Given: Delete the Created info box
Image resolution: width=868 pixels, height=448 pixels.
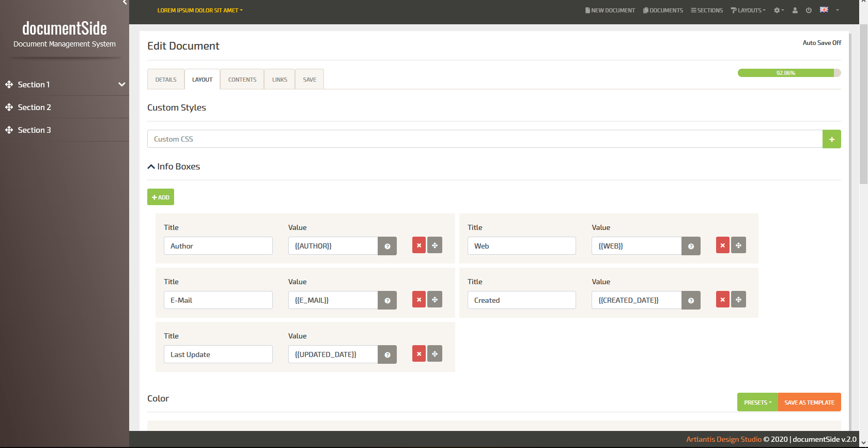Looking at the screenshot, I should [723, 300].
